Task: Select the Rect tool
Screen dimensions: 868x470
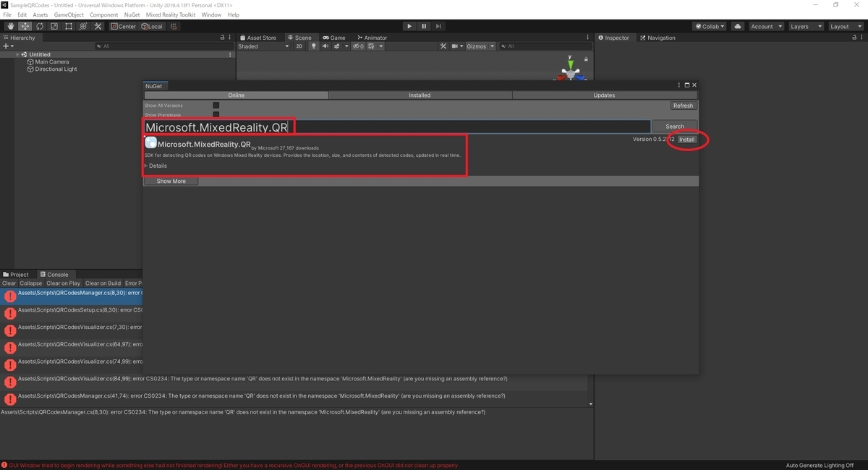Action: click(x=69, y=26)
